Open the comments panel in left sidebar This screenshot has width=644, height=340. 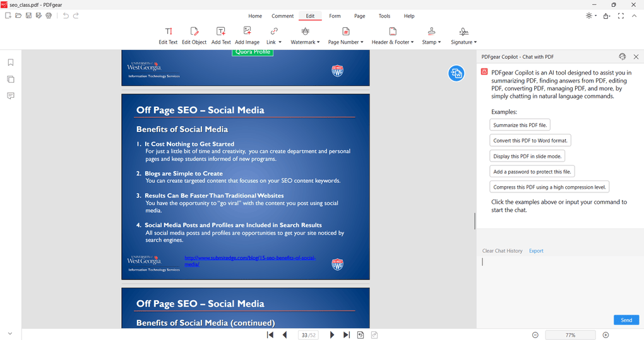[x=11, y=96]
